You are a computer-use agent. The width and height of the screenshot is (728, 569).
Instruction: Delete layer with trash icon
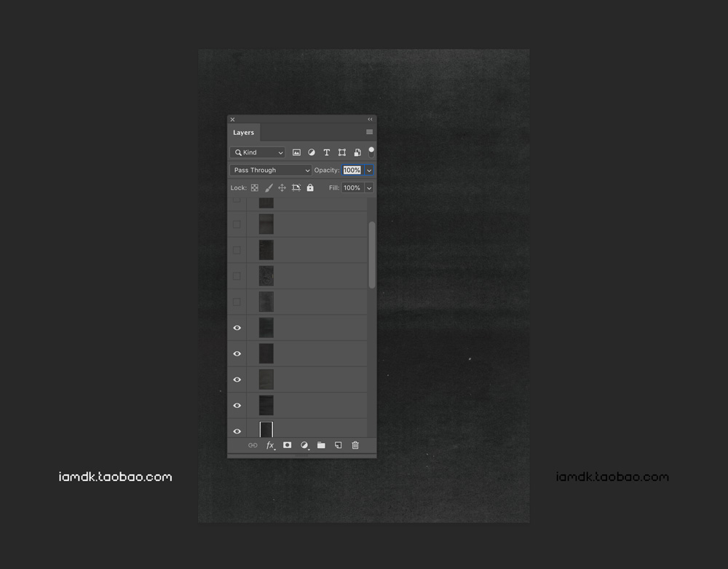pyautogui.click(x=355, y=445)
